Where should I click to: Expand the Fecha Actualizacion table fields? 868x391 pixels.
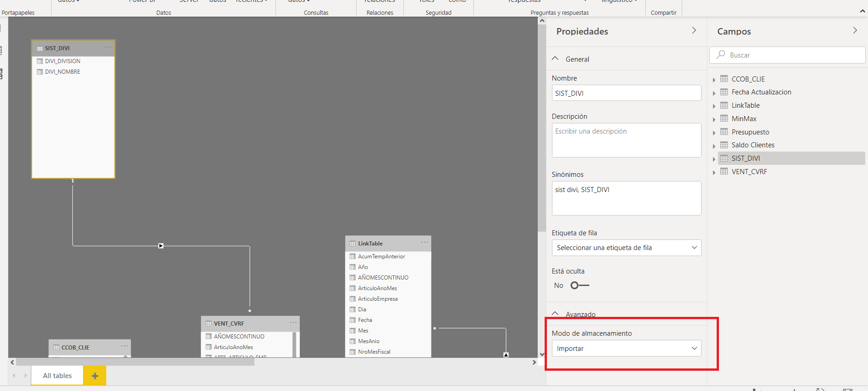[714, 93]
